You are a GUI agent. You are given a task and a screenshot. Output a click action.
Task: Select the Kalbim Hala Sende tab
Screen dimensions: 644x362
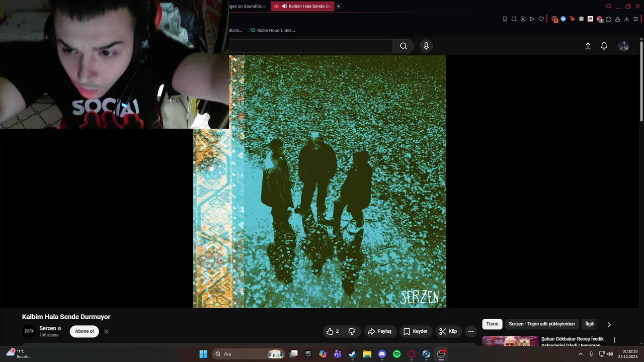(302, 6)
